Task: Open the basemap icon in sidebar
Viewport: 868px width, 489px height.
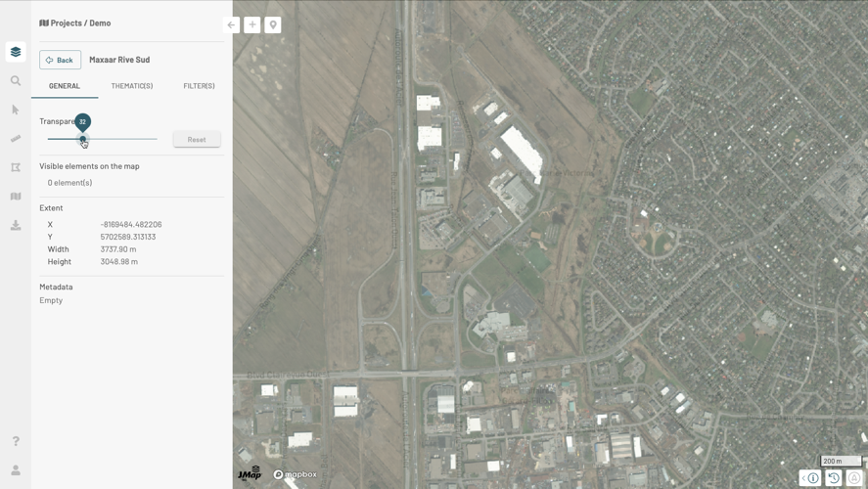Action: [16, 197]
